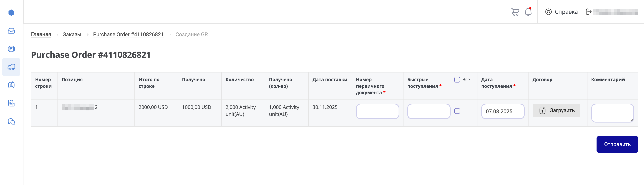Show notifications via the bell icon
Viewport: 644px width, 185px height.
pyautogui.click(x=528, y=12)
